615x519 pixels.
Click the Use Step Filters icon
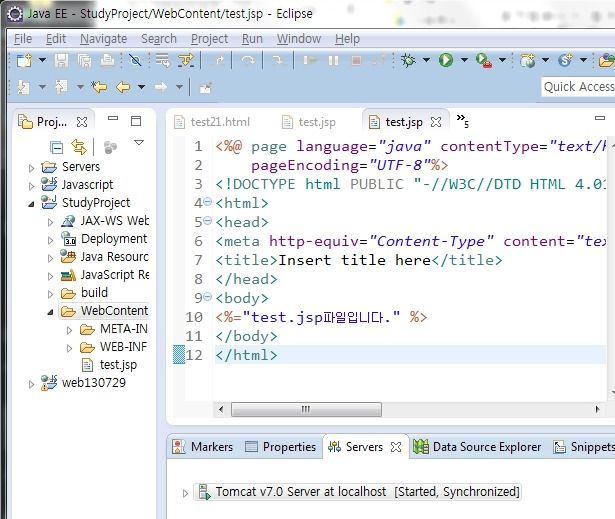186,60
